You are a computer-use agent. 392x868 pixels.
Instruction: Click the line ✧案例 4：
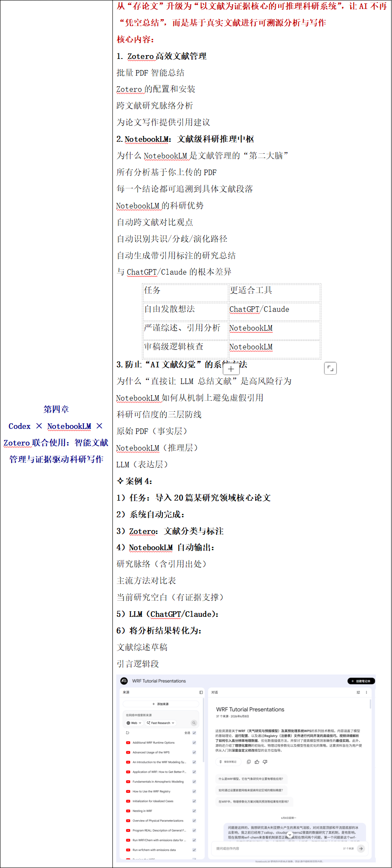pyautogui.click(x=134, y=481)
